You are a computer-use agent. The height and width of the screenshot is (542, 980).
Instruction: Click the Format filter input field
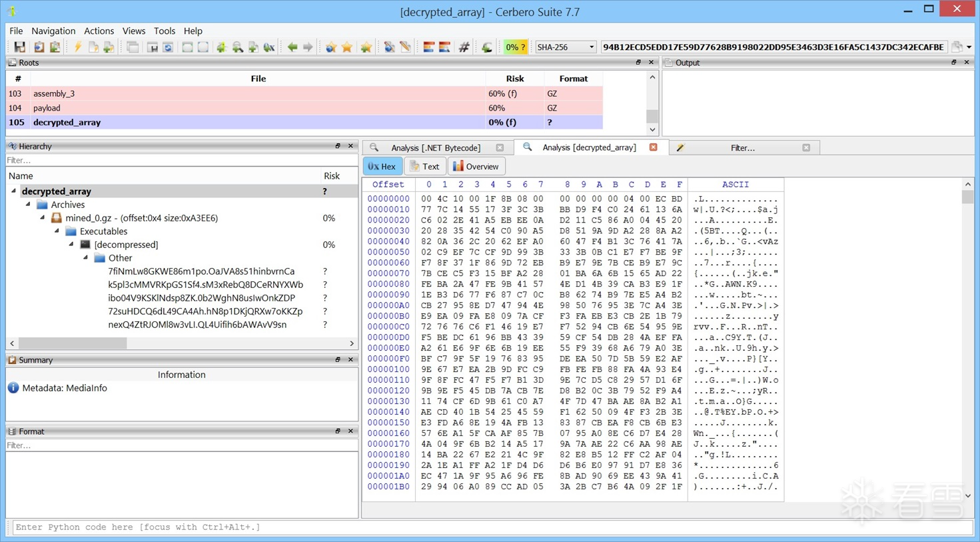click(x=181, y=445)
